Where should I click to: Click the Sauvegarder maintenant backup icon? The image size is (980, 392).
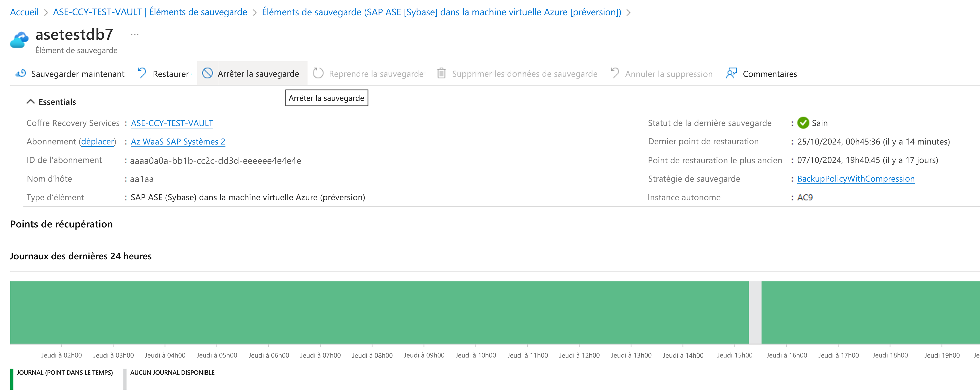pos(20,73)
